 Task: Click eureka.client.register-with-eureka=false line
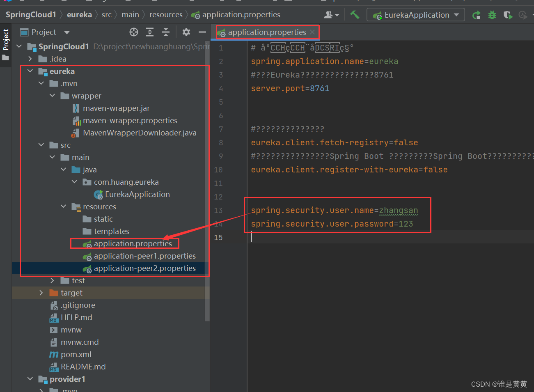pyautogui.click(x=349, y=170)
